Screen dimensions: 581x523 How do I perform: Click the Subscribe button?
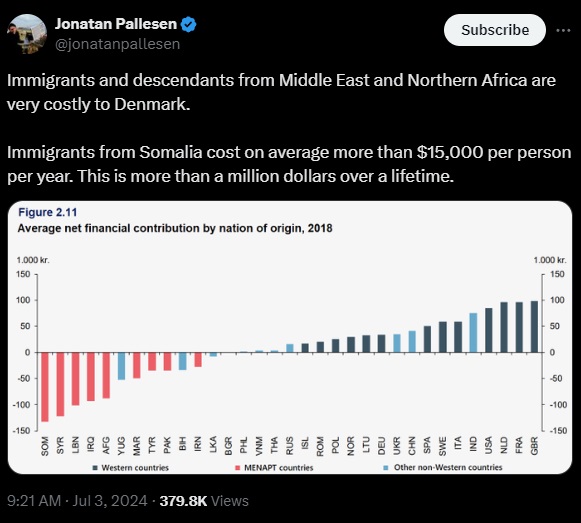pyautogui.click(x=495, y=30)
